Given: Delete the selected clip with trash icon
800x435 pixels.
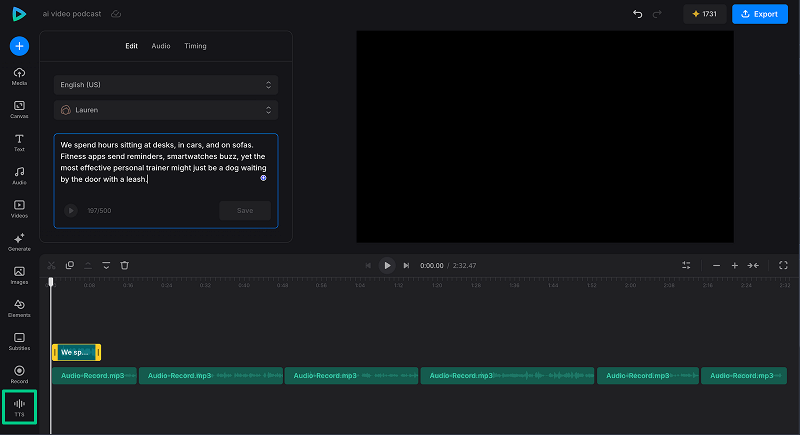Looking at the screenshot, I should pos(124,265).
